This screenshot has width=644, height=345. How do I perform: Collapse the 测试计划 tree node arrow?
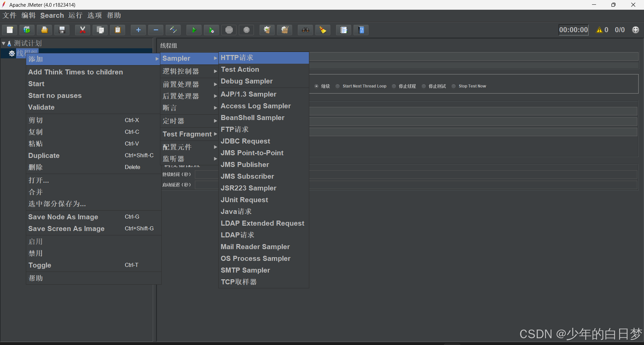coord(3,43)
